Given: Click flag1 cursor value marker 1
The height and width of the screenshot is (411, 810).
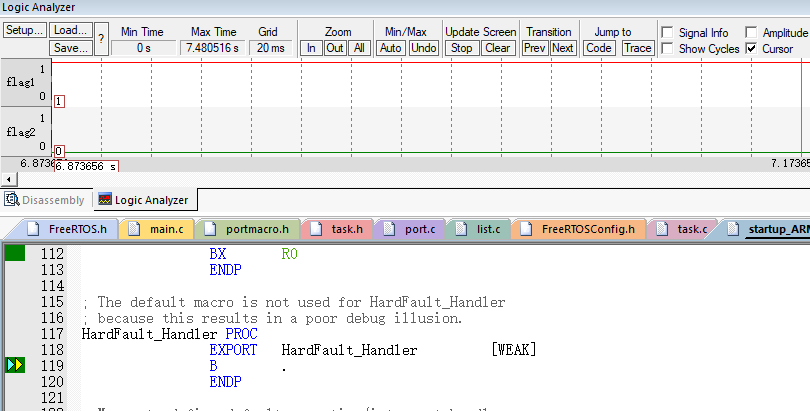Looking at the screenshot, I should click(59, 101).
